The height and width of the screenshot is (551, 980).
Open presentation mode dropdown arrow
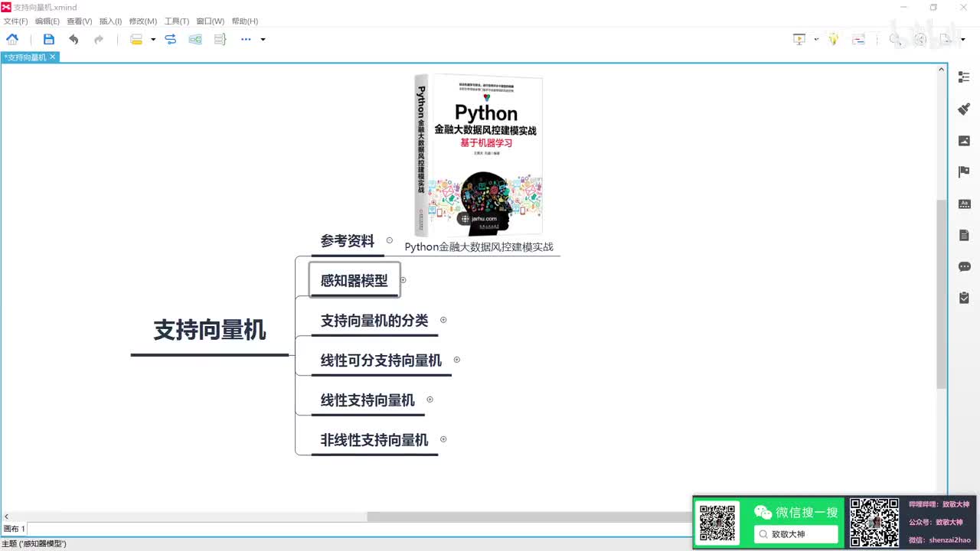pos(816,39)
